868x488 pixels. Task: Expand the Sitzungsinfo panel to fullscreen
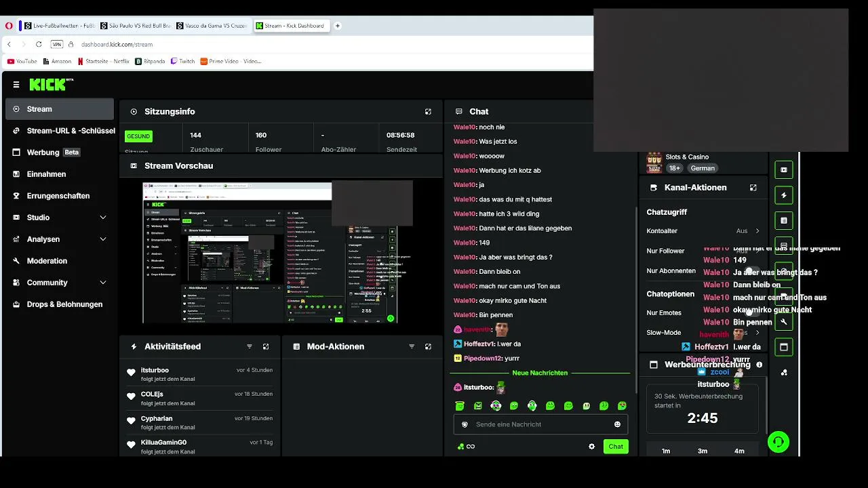click(x=428, y=112)
